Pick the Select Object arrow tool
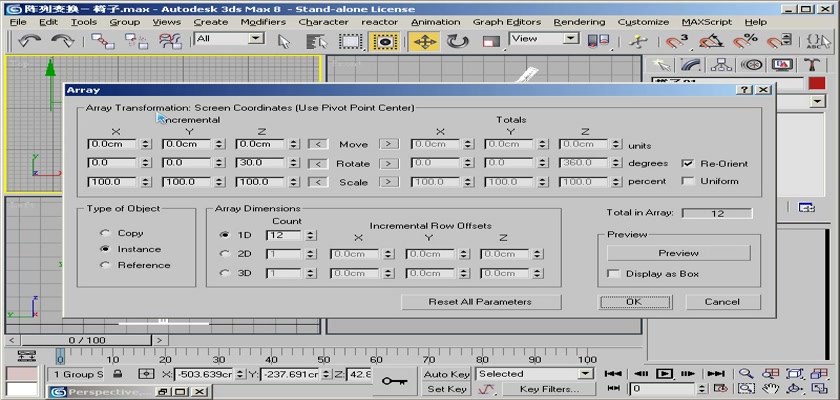Screen dimensions: 840x400 pyautogui.click(x=284, y=41)
